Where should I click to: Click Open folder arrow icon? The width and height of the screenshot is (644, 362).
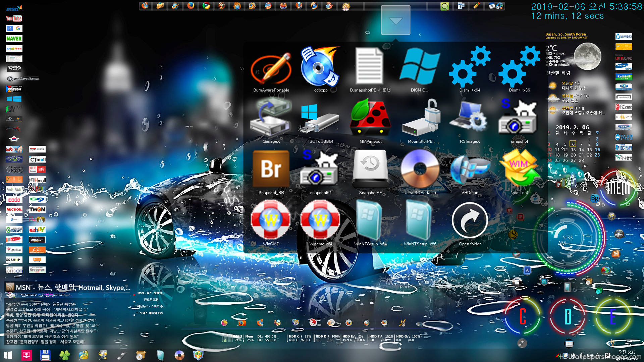pyautogui.click(x=470, y=220)
